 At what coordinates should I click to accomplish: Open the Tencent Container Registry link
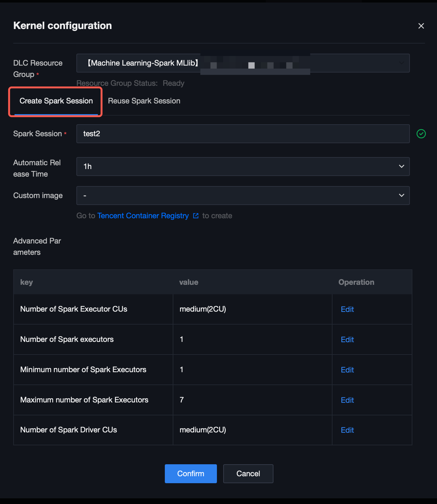(143, 216)
